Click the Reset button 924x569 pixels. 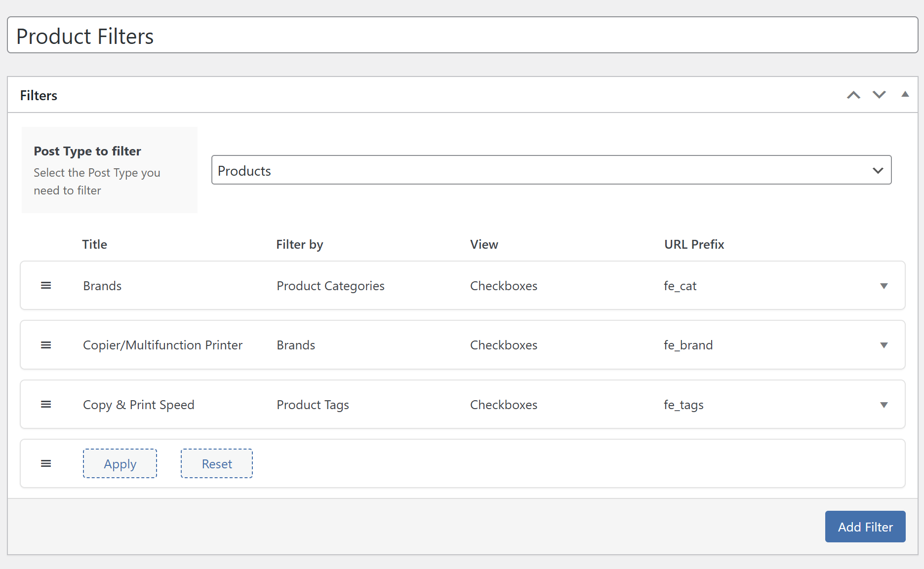pyautogui.click(x=217, y=463)
